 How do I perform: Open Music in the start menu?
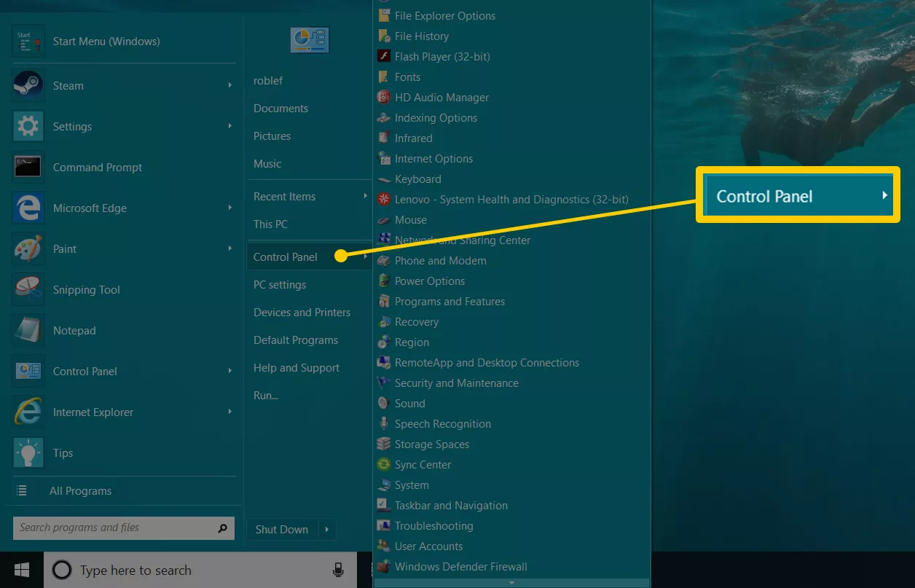pyautogui.click(x=267, y=164)
